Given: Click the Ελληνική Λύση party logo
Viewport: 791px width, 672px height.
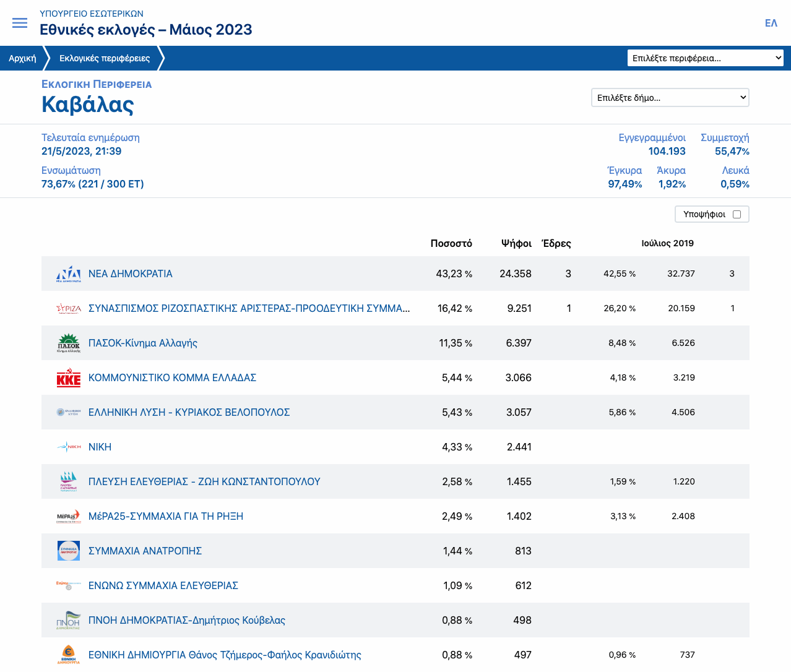Looking at the screenshot, I should (x=69, y=412).
